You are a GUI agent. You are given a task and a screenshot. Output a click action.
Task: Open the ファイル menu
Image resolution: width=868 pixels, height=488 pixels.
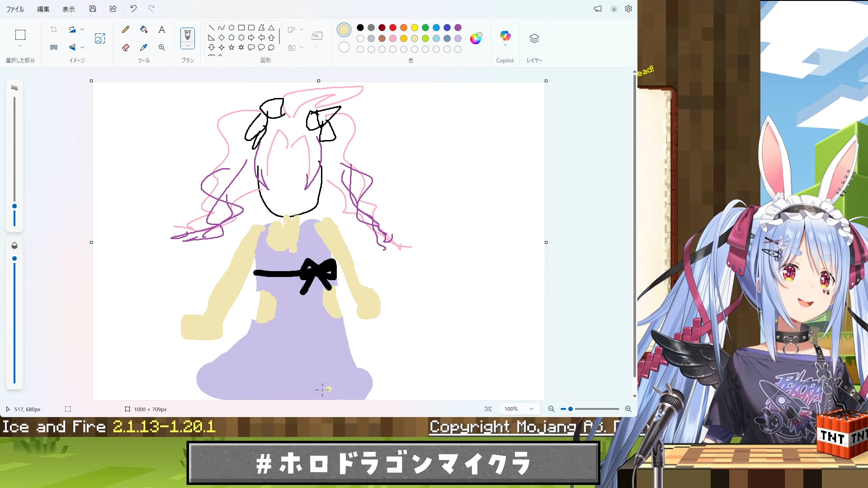[x=15, y=9]
